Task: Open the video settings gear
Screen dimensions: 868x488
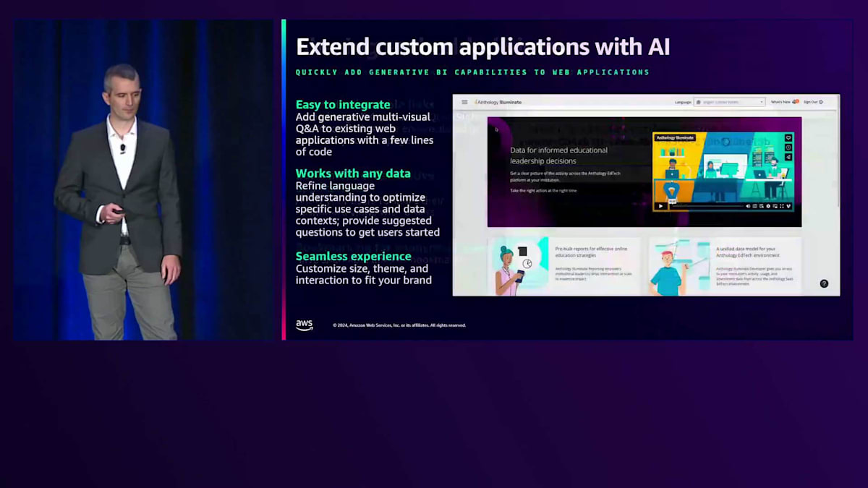Action: tap(768, 206)
